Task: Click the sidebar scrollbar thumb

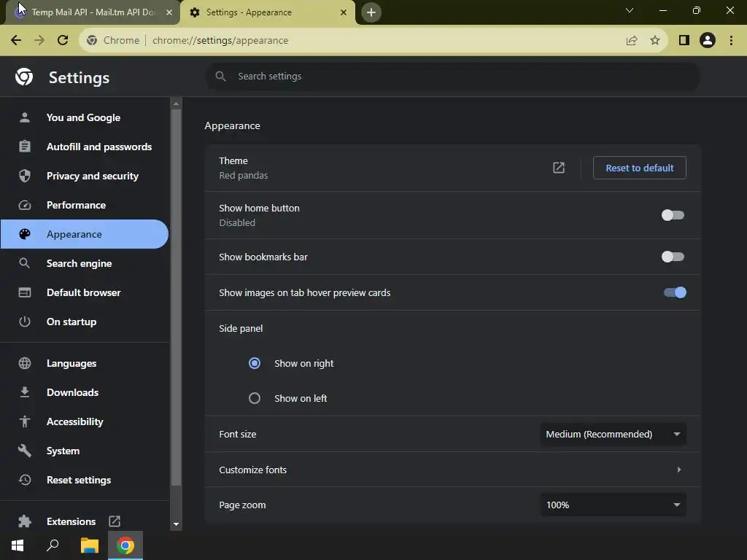Action: tap(176, 297)
